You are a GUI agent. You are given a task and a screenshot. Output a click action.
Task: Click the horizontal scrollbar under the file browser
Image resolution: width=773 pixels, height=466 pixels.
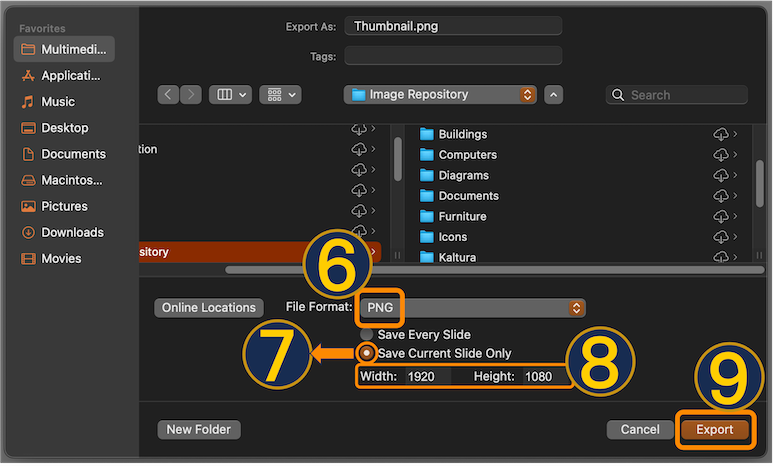coord(494,270)
